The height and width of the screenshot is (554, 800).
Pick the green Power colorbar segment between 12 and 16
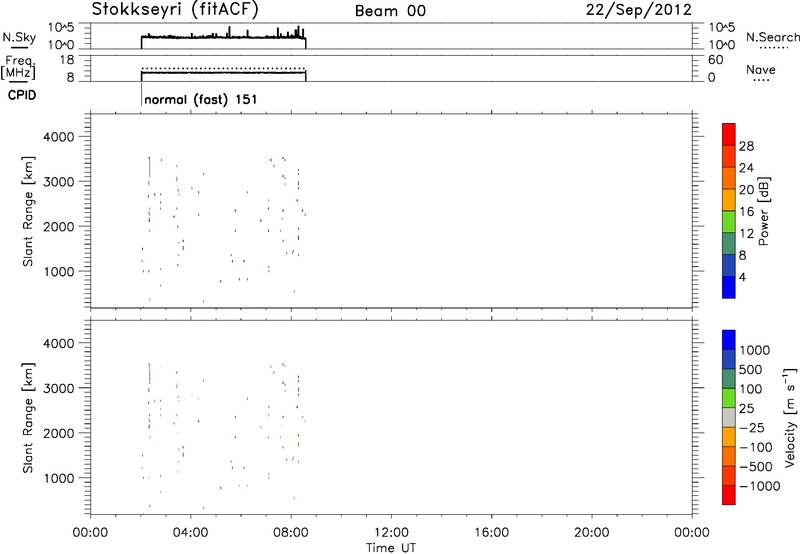[x=729, y=221]
